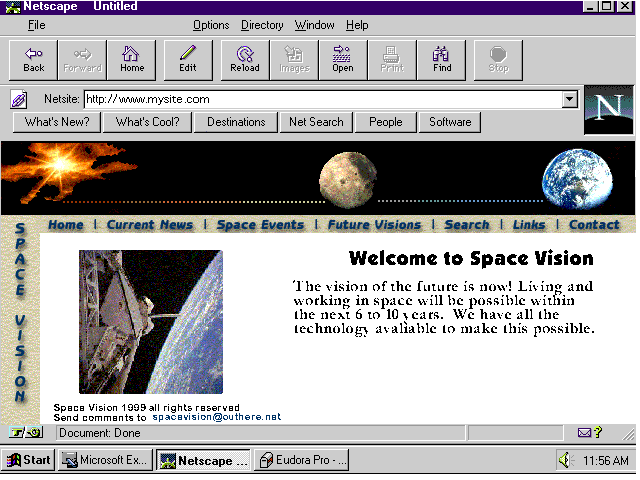Follow the Future Visions navigation link
The image size is (640, 480).
click(374, 225)
